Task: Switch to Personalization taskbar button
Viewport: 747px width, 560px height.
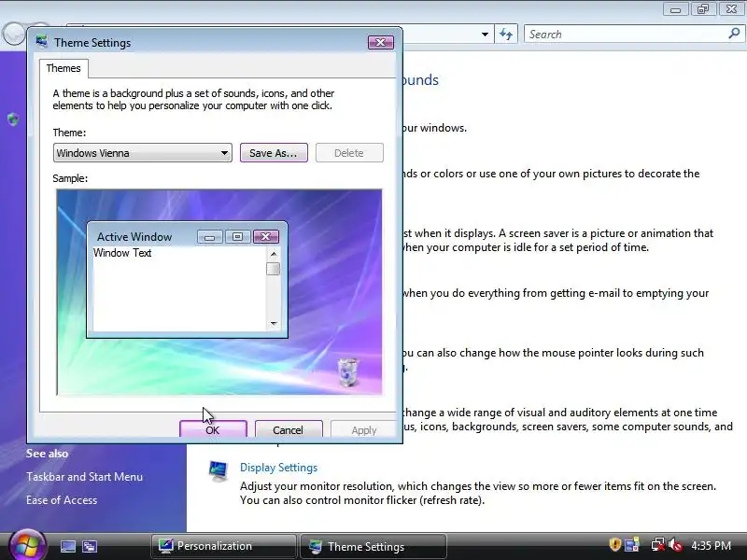Action: click(223, 546)
